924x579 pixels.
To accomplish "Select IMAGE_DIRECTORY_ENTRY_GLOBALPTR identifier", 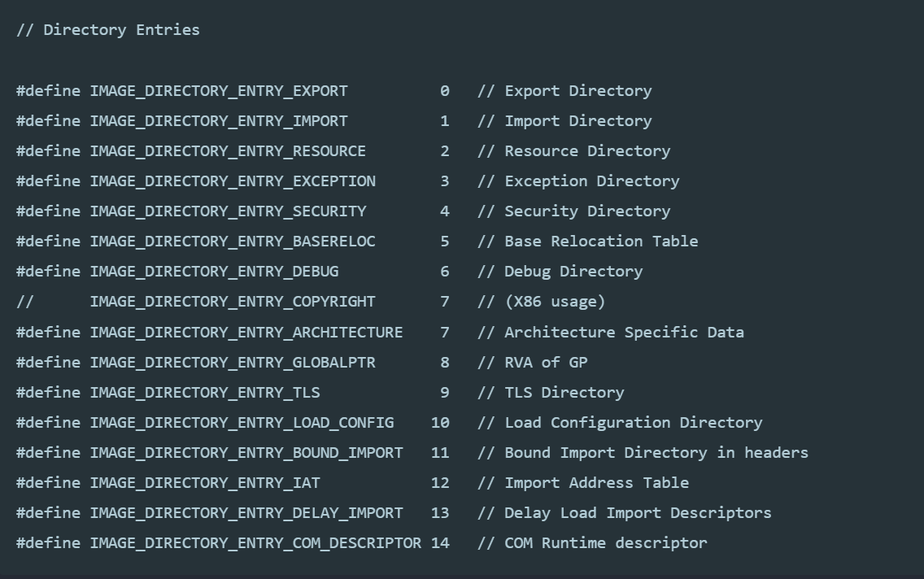I will (x=233, y=362).
